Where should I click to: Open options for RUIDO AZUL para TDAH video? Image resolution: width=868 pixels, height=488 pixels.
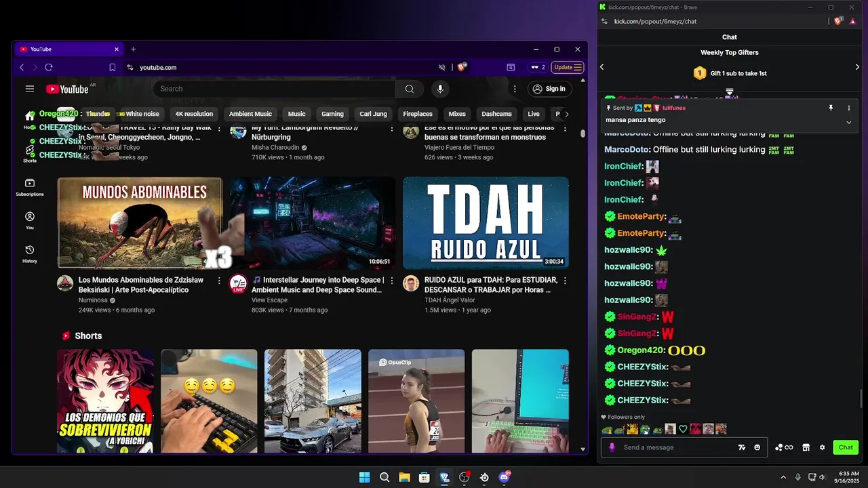(x=565, y=280)
